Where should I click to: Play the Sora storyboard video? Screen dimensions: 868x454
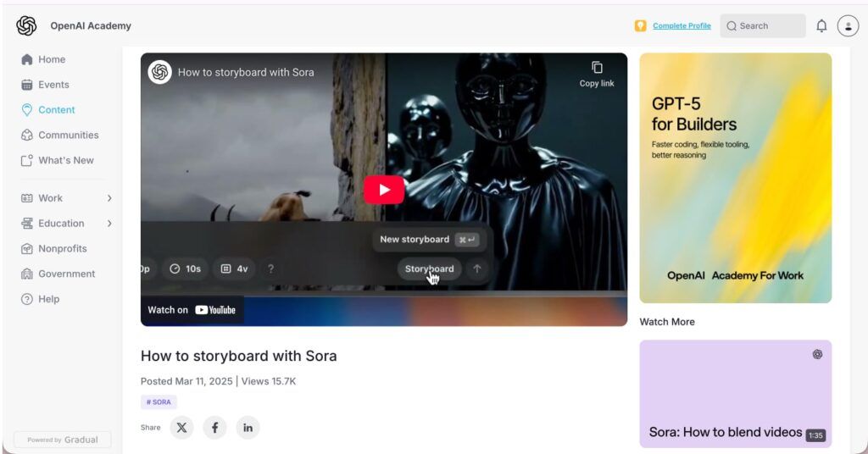(384, 190)
